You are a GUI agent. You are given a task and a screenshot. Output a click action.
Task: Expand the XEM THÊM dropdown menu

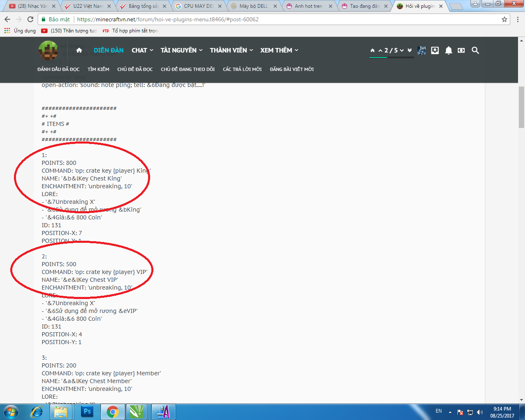coord(279,50)
